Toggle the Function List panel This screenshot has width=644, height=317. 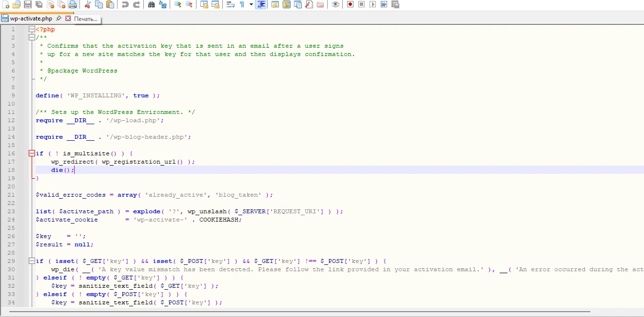tap(309, 4)
